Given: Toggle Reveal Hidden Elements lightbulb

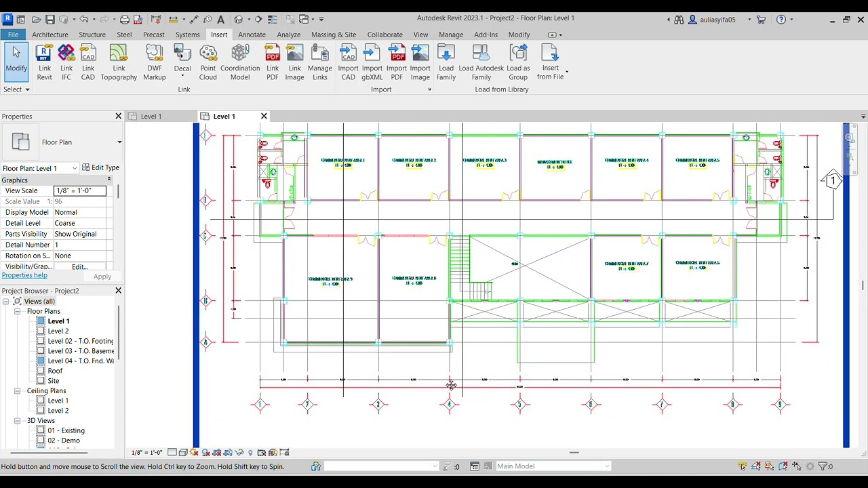Looking at the screenshot, I should [x=250, y=453].
